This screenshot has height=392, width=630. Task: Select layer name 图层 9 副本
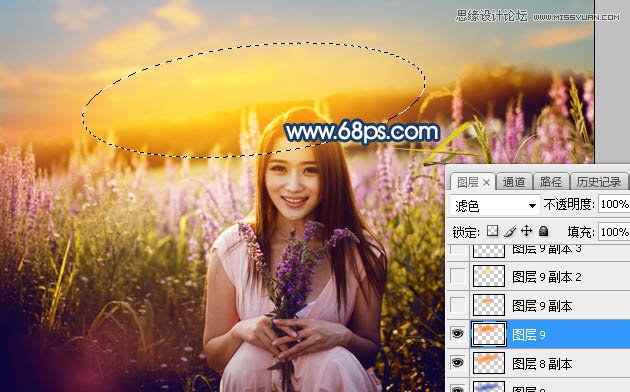(542, 306)
